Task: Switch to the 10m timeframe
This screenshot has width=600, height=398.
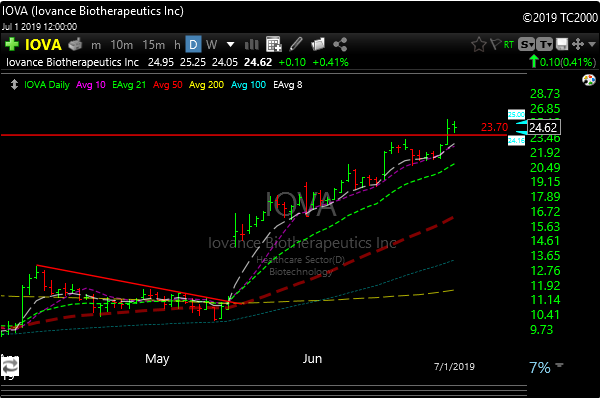Action: click(122, 45)
